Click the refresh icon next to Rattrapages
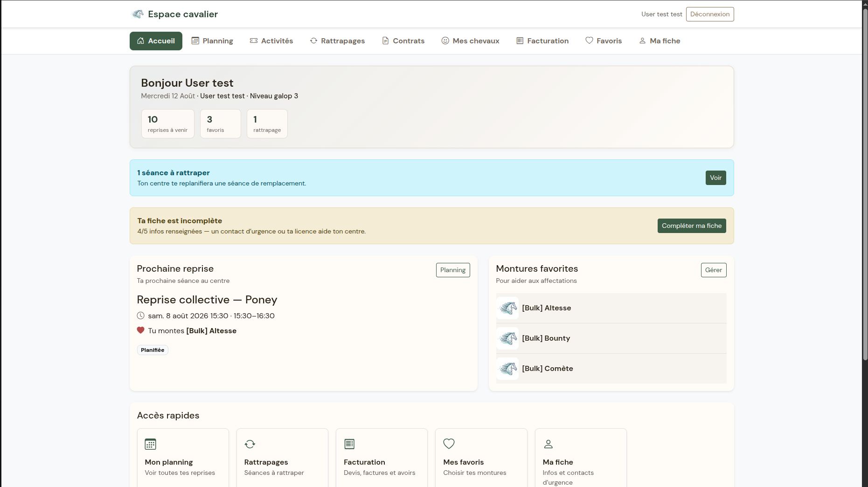 (x=313, y=41)
